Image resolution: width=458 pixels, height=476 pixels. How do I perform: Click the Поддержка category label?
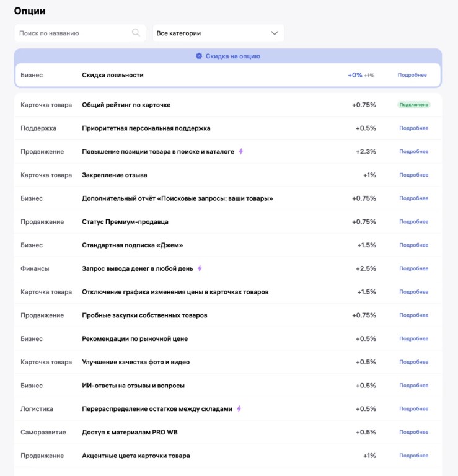point(38,128)
